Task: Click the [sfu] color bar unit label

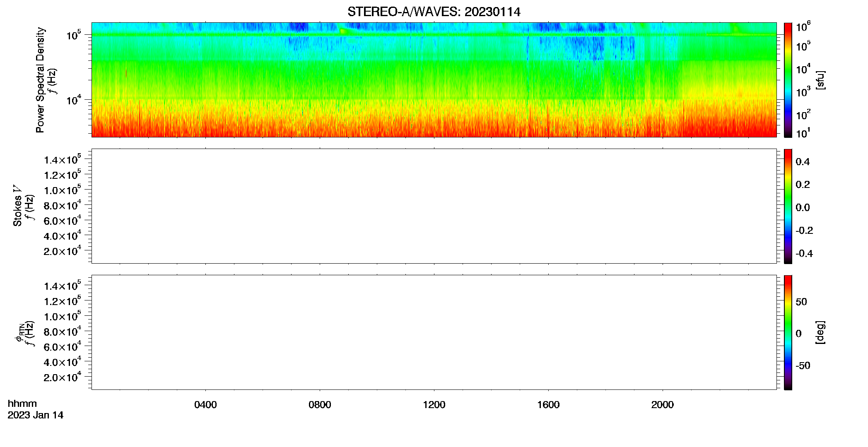Action: click(x=820, y=80)
